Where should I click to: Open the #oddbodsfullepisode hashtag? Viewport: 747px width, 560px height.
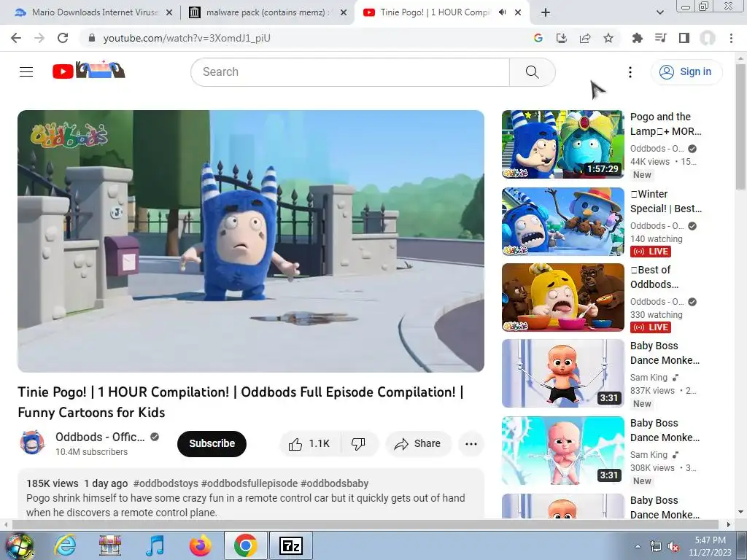[x=249, y=484]
